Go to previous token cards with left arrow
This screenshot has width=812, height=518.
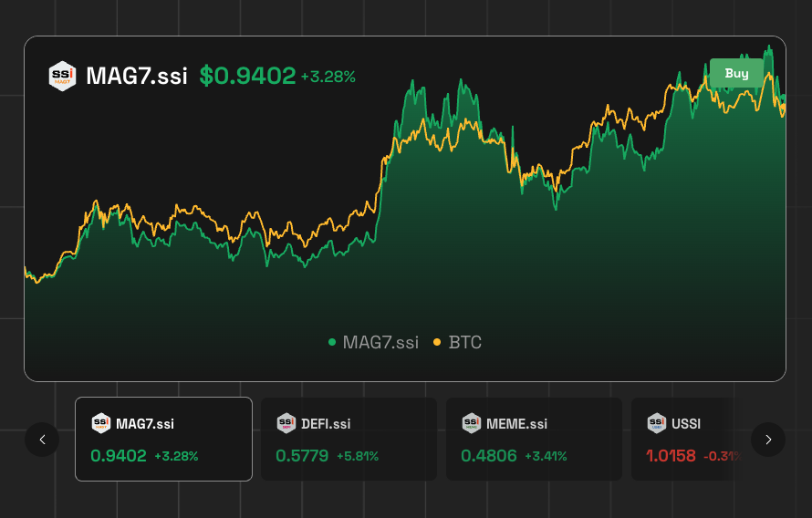point(42,440)
